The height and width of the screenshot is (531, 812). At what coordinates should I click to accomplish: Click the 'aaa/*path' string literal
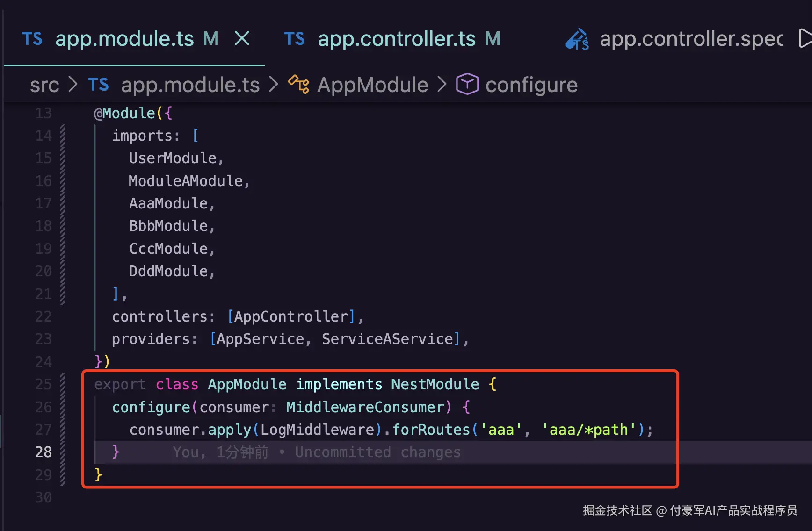(x=593, y=430)
